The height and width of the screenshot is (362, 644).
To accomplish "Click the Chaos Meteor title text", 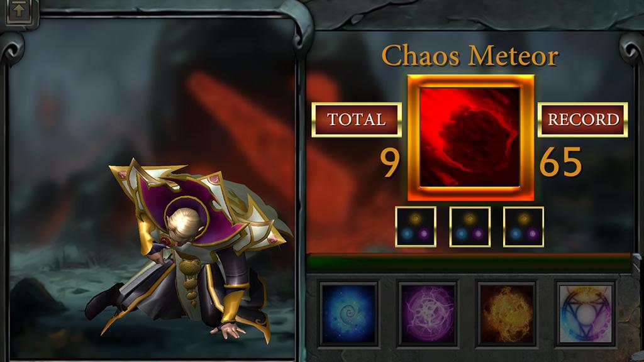I will tap(470, 55).
